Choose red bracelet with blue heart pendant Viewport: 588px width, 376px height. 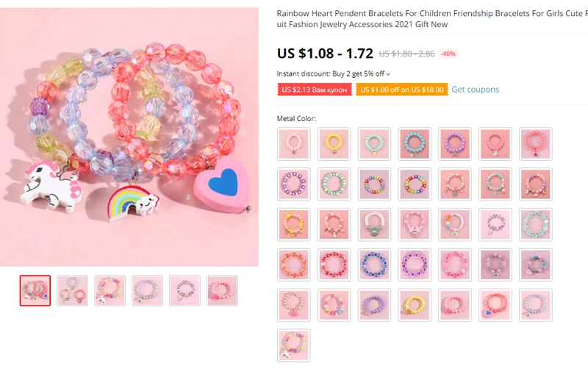495,305
